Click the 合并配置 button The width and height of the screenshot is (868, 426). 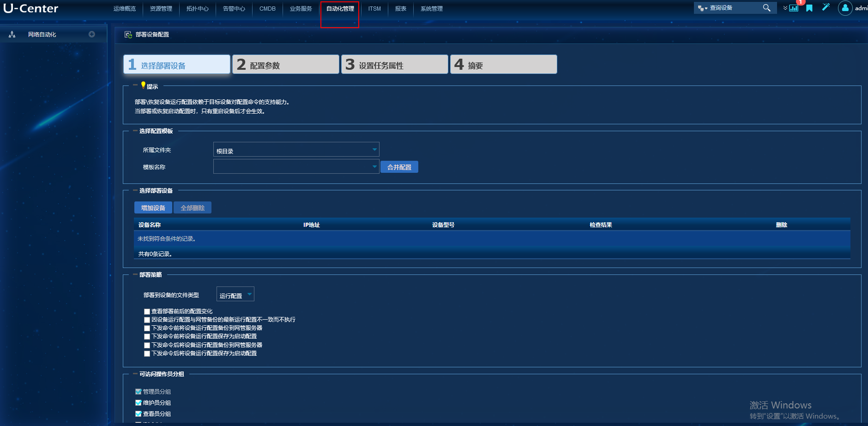click(399, 167)
